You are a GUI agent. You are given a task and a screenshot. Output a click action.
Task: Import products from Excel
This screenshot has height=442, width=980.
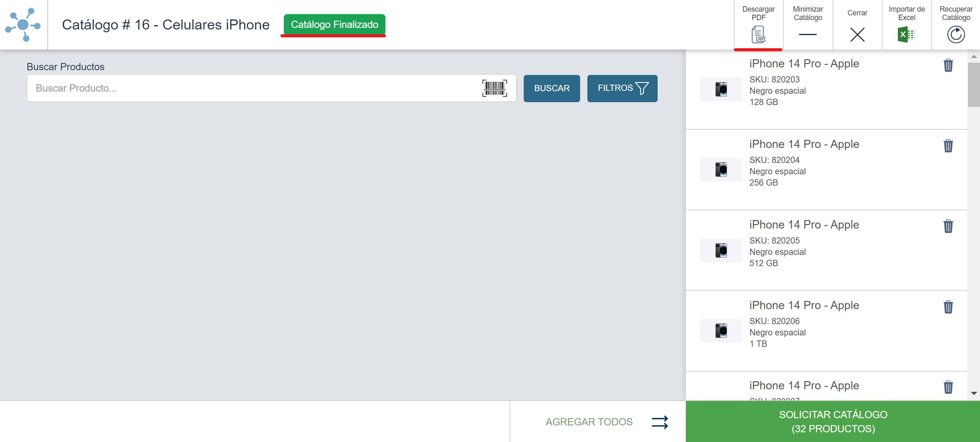point(907,25)
